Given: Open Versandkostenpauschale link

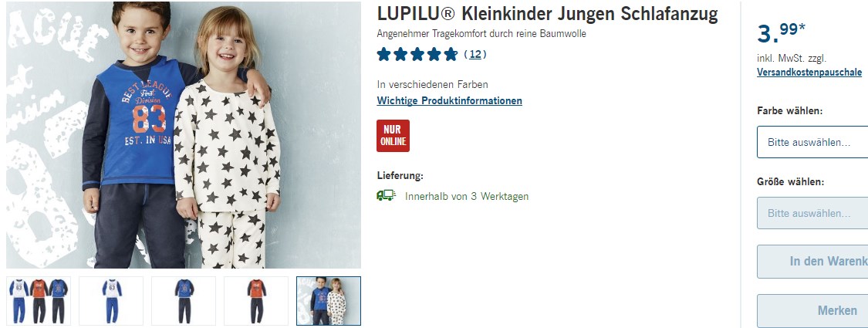Looking at the screenshot, I should tap(809, 73).
